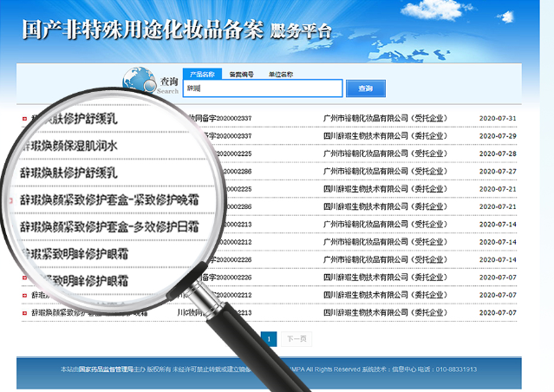Open 辞瑕紧致明眸修护眼霜 product link
554x392 pixels.
click(x=75, y=254)
